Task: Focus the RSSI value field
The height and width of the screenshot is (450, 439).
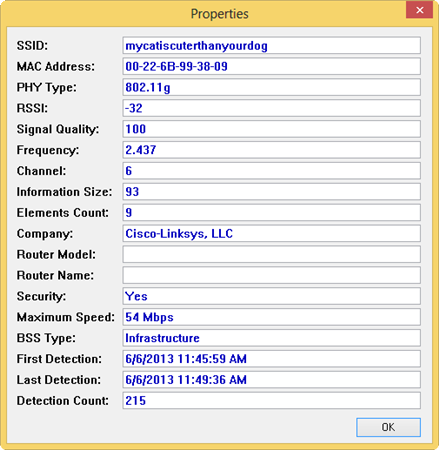Action: tap(271, 108)
